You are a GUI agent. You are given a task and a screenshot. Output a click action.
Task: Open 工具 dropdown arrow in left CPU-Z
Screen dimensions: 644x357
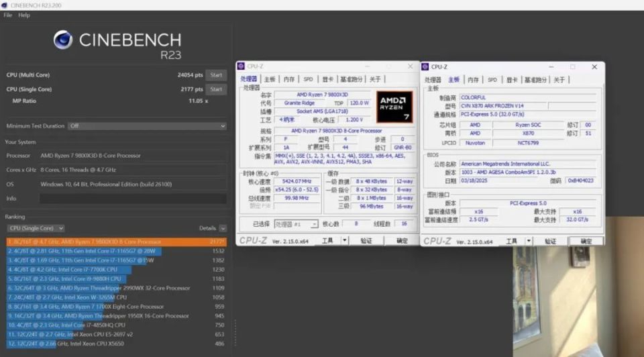[x=345, y=241]
